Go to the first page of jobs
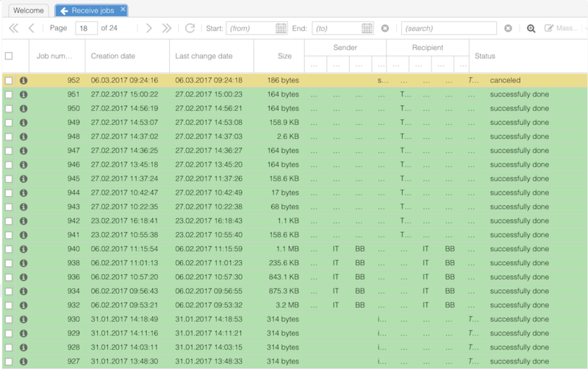This screenshot has width=588, height=371. coord(13,29)
